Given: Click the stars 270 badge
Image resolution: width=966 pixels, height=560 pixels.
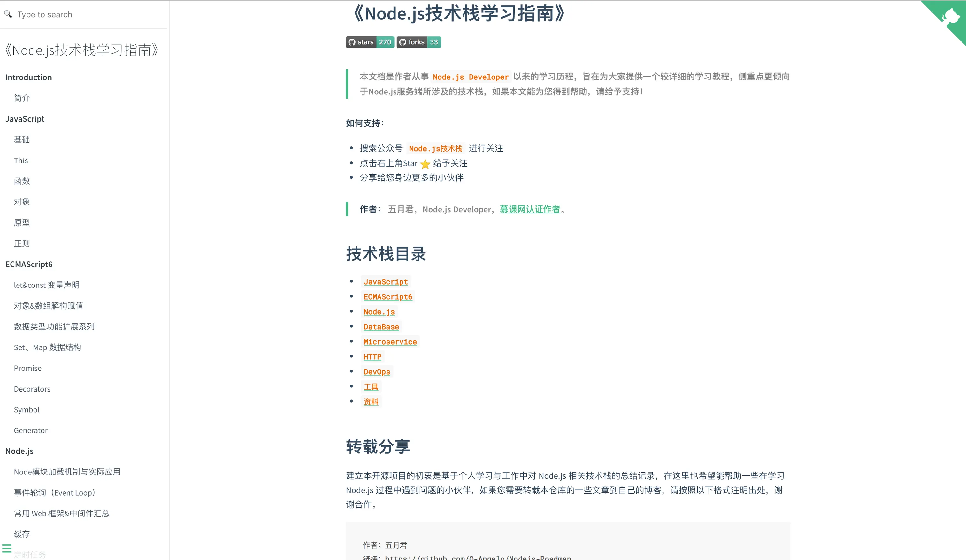Looking at the screenshot, I should point(369,42).
